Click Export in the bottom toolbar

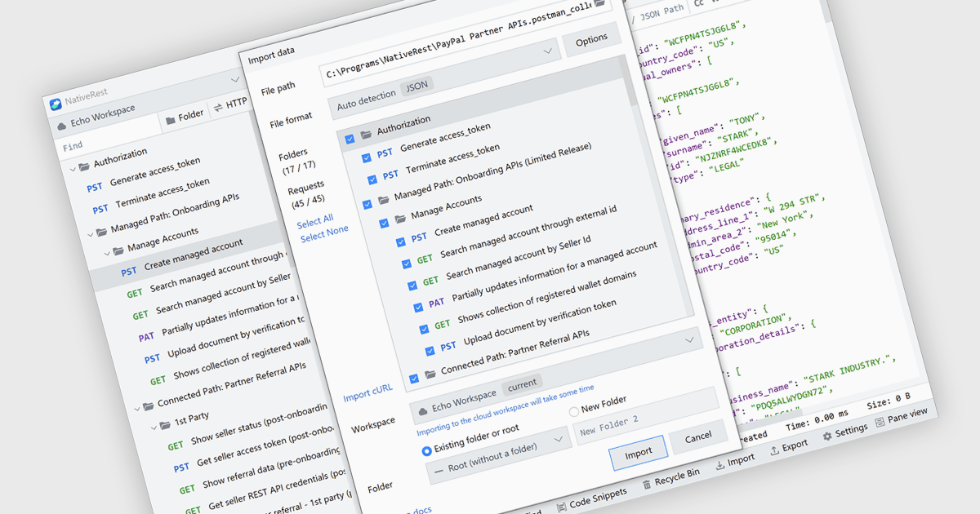coord(787,447)
